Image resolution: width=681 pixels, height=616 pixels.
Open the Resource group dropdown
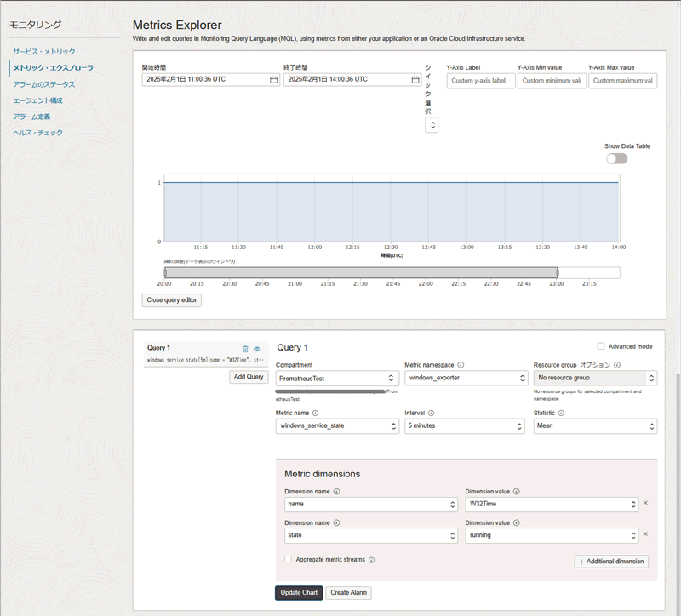pyautogui.click(x=595, y=378)
